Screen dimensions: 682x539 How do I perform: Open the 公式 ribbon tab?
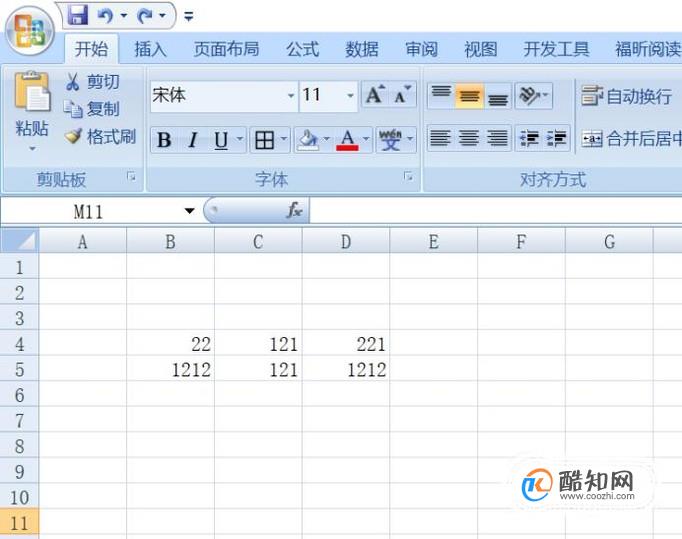303,49
